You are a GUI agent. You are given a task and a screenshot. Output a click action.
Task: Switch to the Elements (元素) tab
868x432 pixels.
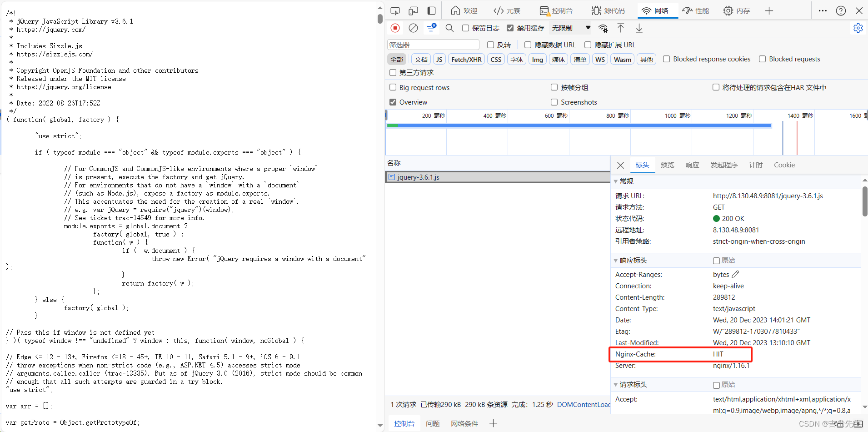(x=507, y=10)
